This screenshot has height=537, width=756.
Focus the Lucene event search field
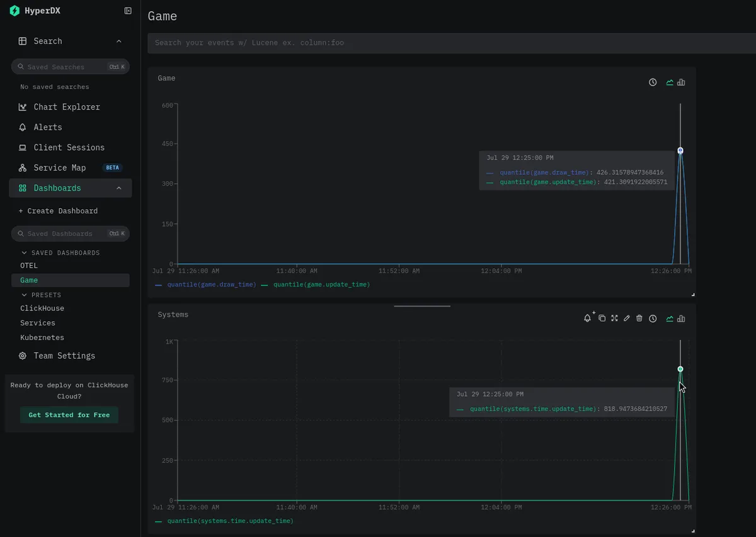click(x=452, y=43)
